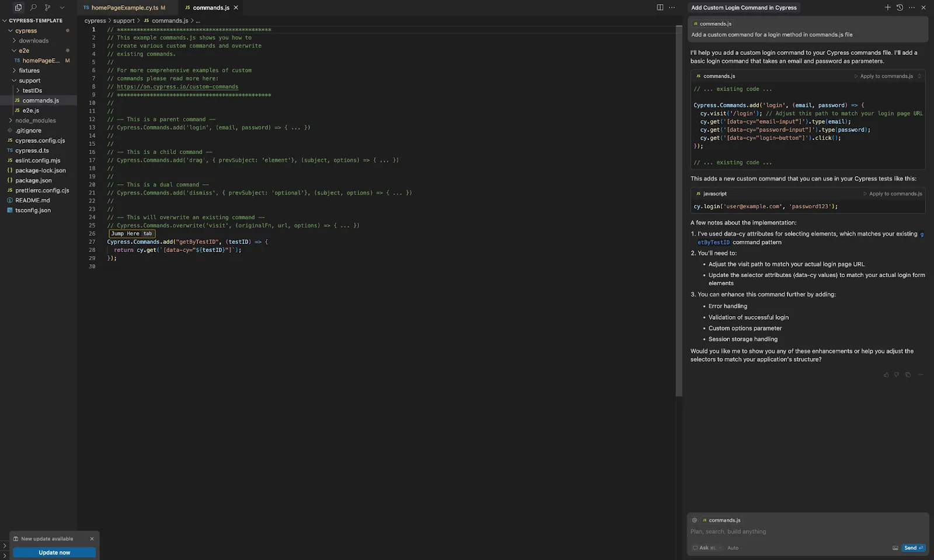
Task: Split the editor right
Action: pos(660,8)
